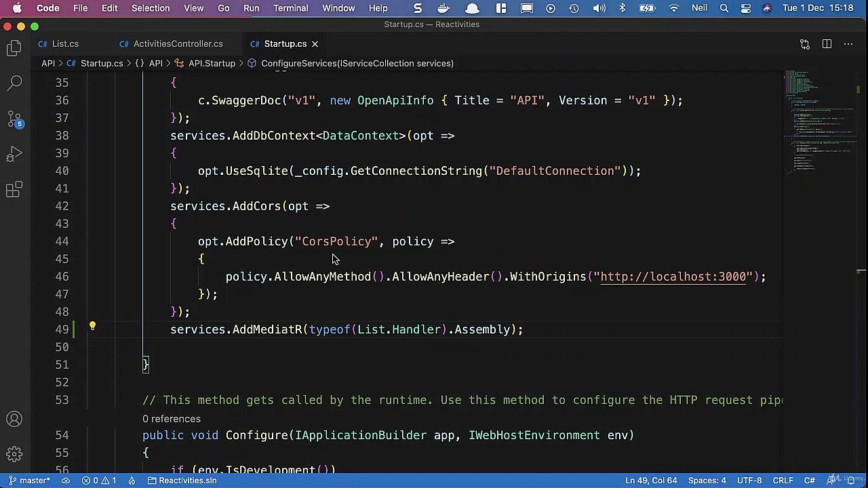
Task: Click the Docker whale icon in menu bar
Action: click(x=444, y=8)
